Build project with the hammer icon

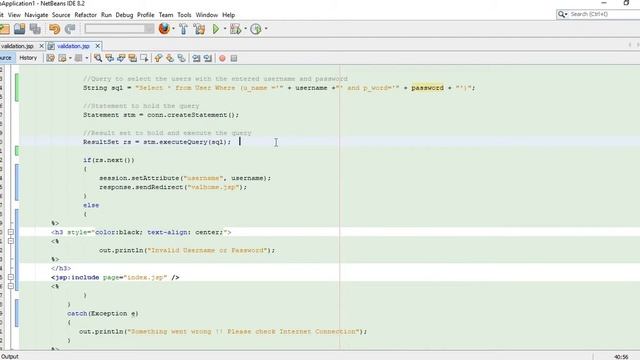(183, 29)
